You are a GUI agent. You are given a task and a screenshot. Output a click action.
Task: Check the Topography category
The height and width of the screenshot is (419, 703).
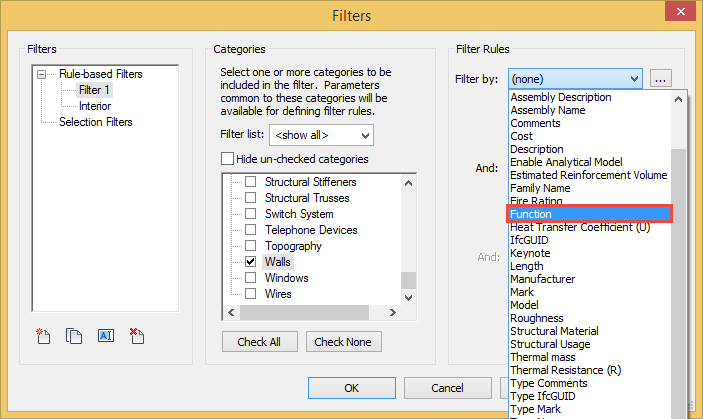(x=251, y=246)
